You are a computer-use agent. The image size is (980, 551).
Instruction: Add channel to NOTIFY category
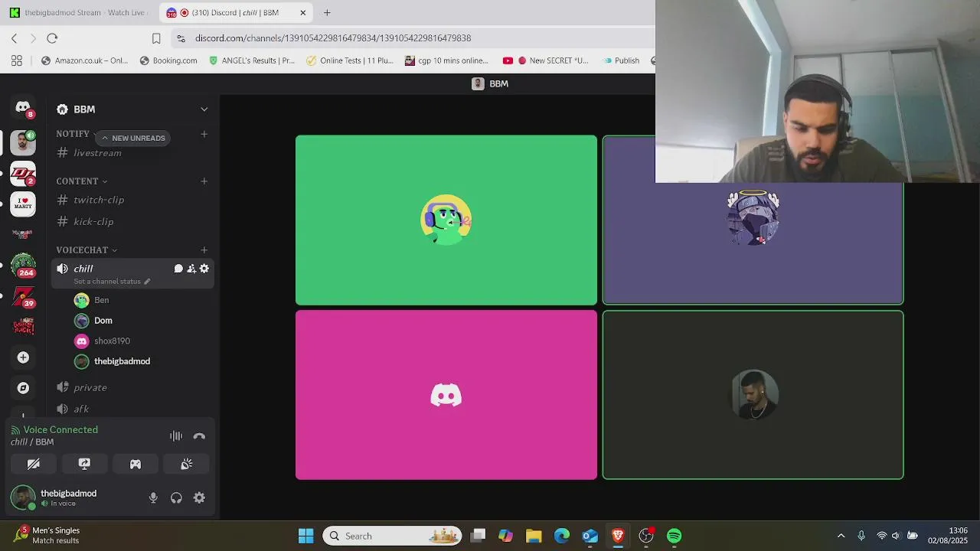pyautogui.click(x=204, y=134)
